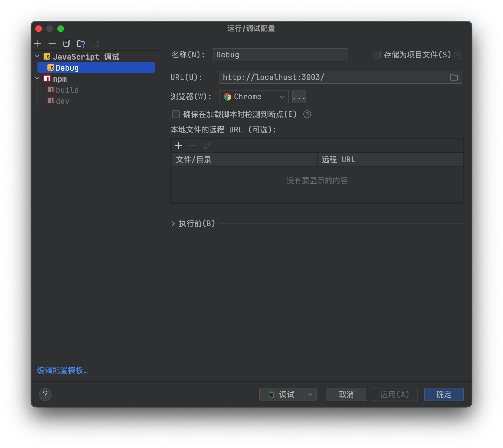
Task: Open the 编辑配置模板 link
Action: (62, 370)
